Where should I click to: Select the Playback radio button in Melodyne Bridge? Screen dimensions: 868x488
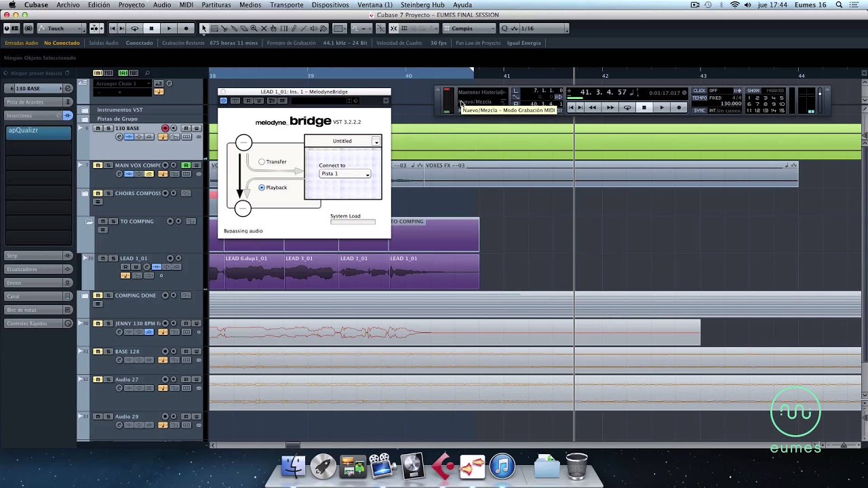[x=262, y=188]
